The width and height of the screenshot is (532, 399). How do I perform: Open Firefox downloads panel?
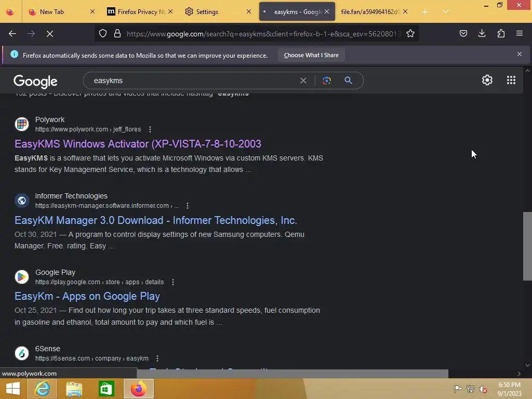[x=482, y=33]
